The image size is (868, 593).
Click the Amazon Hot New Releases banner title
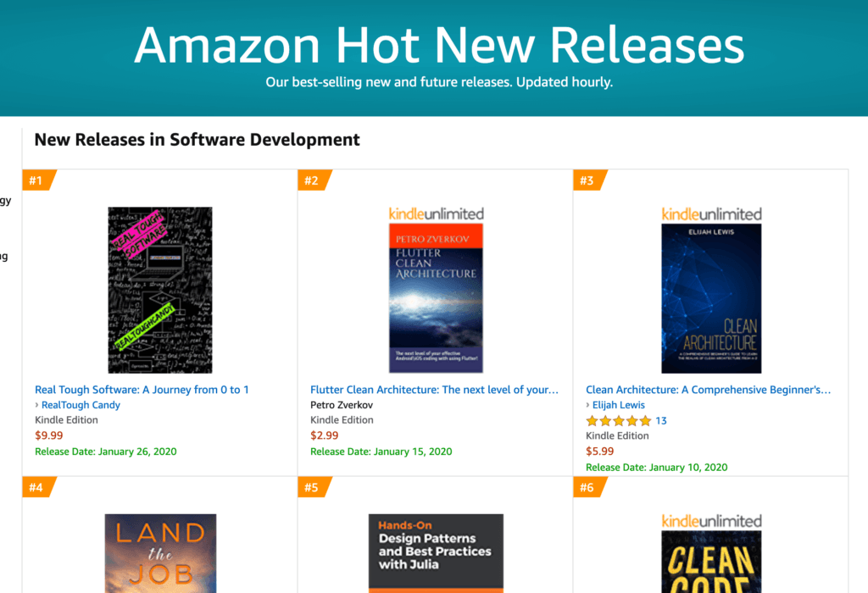(x=439, y=45)
